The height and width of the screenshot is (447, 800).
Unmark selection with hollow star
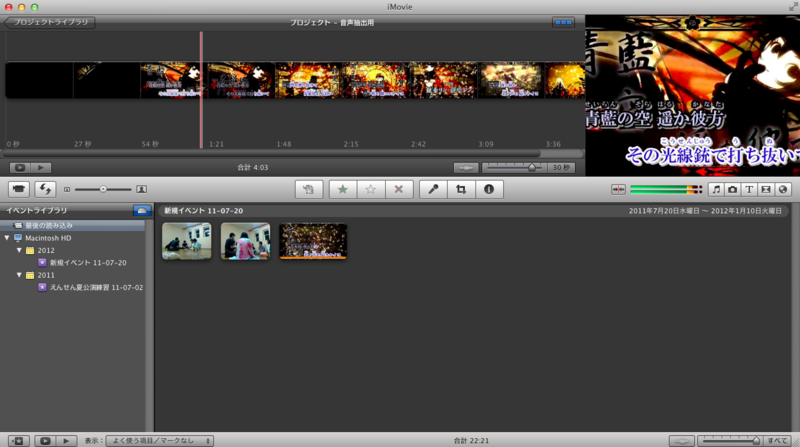(x=371, y=189)
